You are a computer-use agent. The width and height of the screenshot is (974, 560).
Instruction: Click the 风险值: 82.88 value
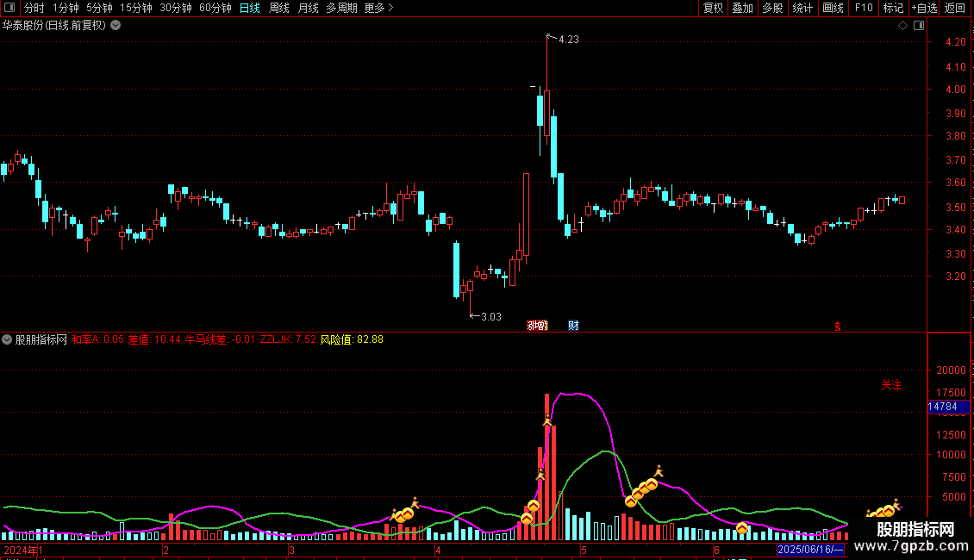352,339
